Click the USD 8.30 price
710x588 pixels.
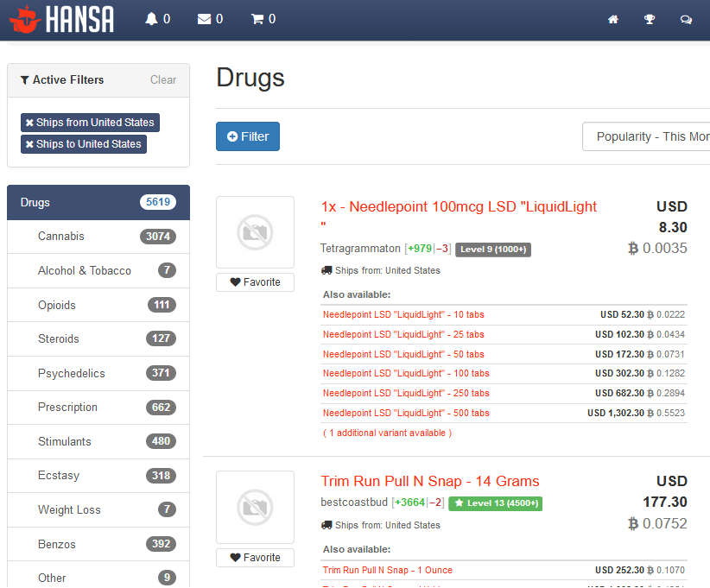coord(672,217)
